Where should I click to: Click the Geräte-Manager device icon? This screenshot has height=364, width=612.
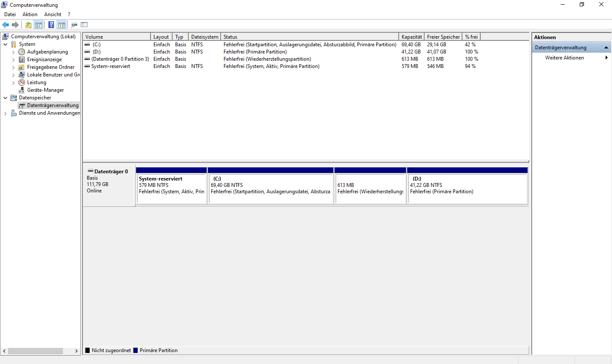(x=22, y=90)
